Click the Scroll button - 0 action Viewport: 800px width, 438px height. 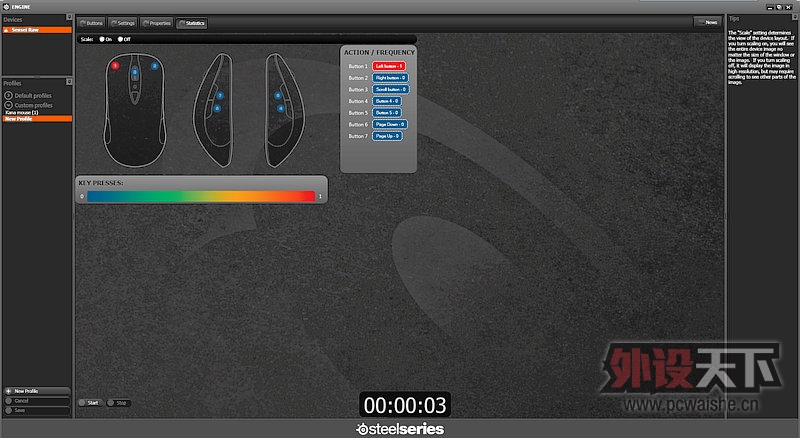(x=390, y=89)
